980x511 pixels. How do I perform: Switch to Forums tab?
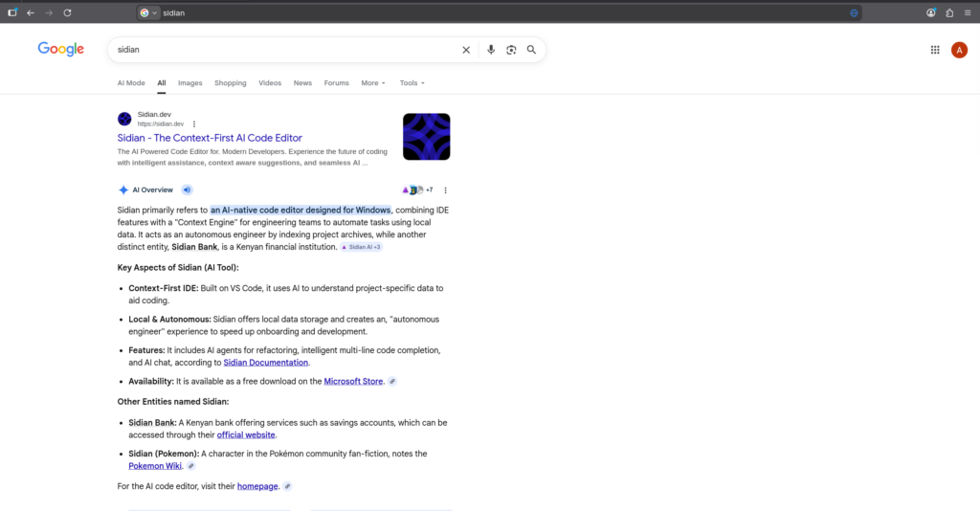tap(336, 83)
